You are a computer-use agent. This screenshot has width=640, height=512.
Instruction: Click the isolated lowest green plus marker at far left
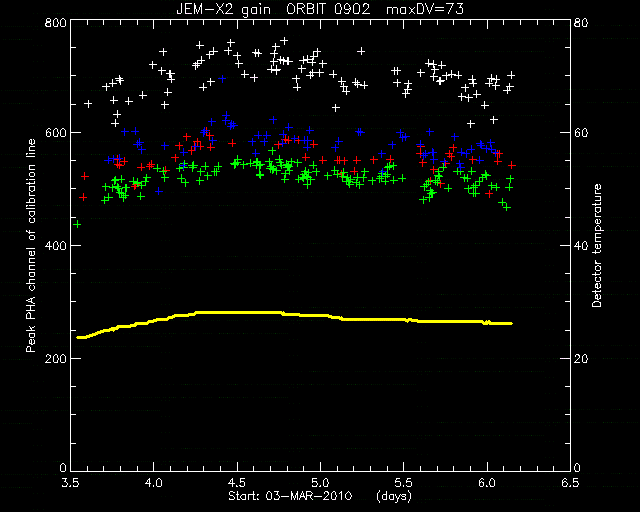(77, 224)
